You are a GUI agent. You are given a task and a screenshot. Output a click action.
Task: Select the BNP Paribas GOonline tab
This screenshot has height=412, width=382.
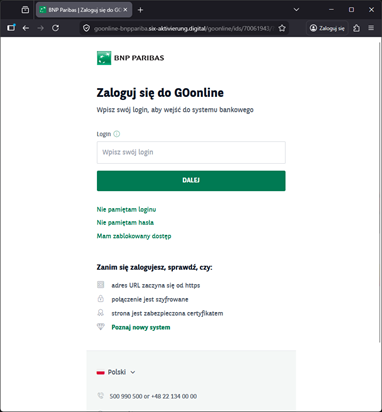coord(84,10)
